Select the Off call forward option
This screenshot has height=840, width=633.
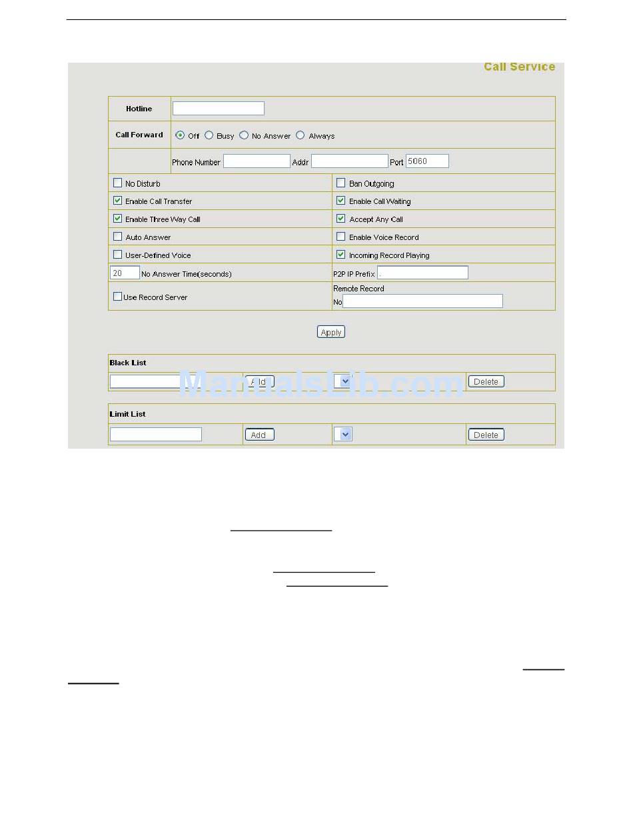point(180,135)
